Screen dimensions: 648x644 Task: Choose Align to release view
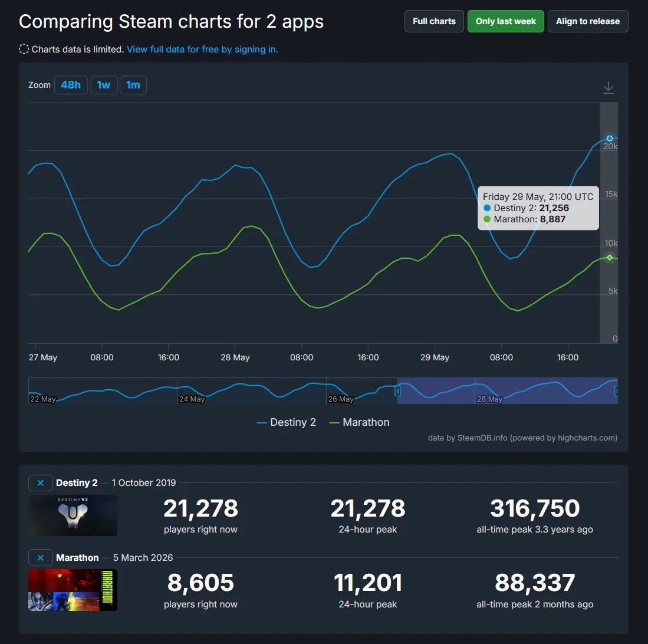[x=588, y=21]
